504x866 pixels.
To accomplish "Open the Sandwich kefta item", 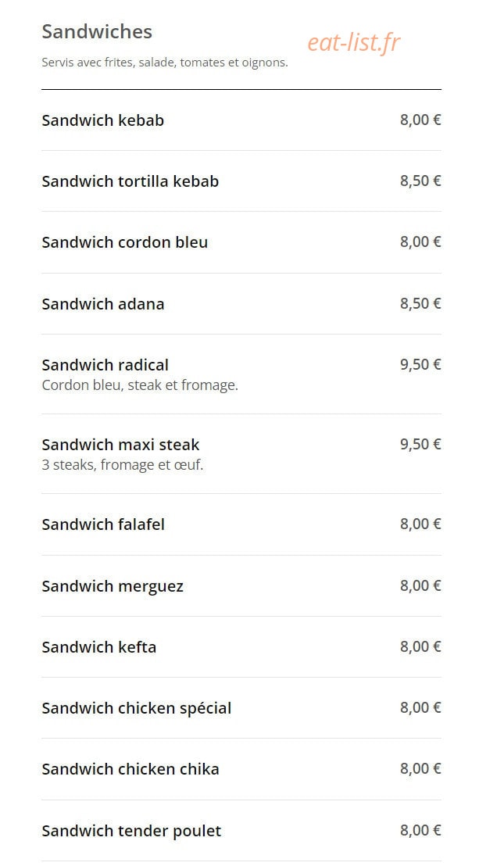I will (x=98, y=646).
